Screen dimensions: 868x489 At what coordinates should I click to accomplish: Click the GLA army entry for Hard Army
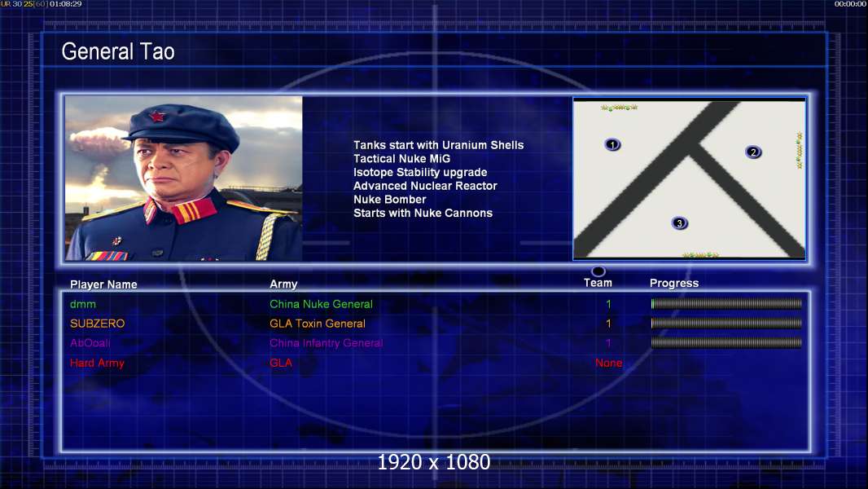click(x=281, y=363)
